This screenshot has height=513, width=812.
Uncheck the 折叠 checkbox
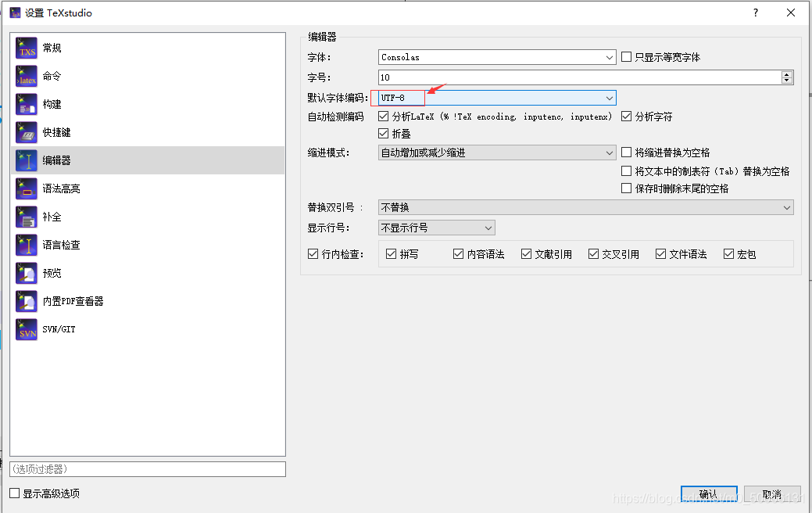[383, 133]
